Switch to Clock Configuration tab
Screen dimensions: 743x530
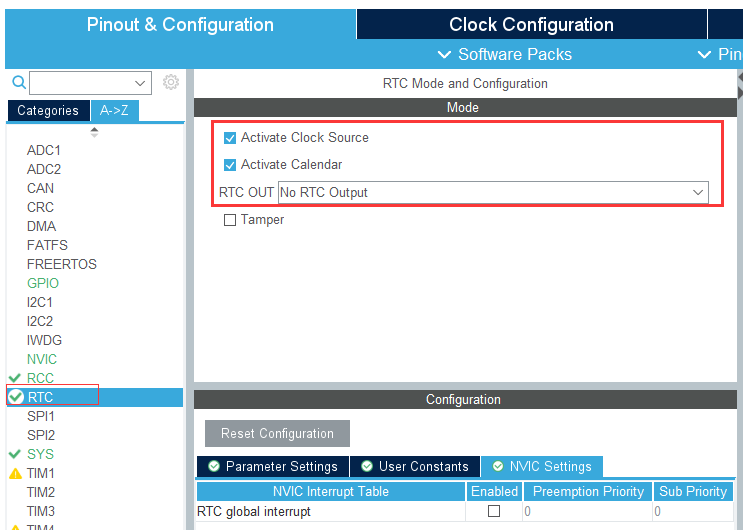point(531,24)
